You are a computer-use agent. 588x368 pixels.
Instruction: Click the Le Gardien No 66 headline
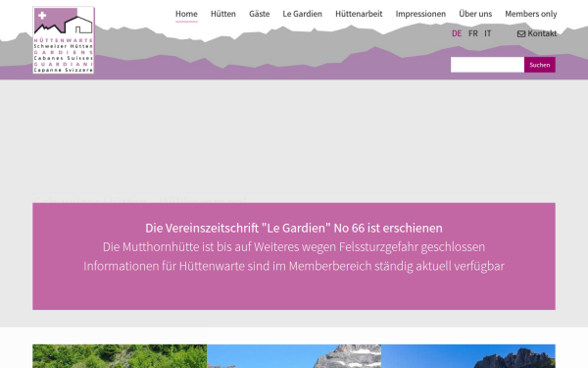tap(294, 228)
